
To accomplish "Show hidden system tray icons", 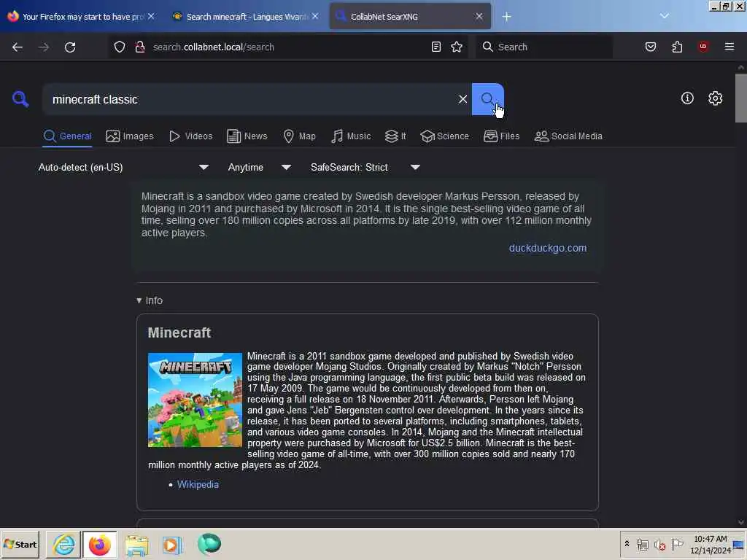I will (627, 543).
